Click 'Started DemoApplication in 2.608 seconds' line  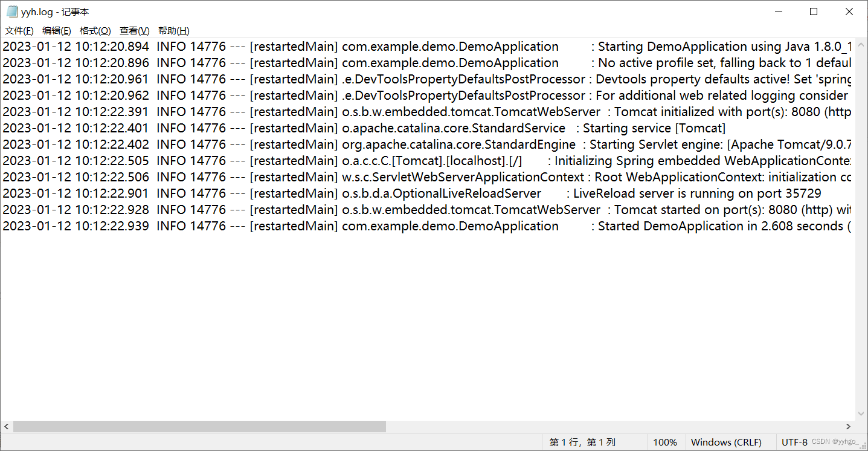coord(427,226)
